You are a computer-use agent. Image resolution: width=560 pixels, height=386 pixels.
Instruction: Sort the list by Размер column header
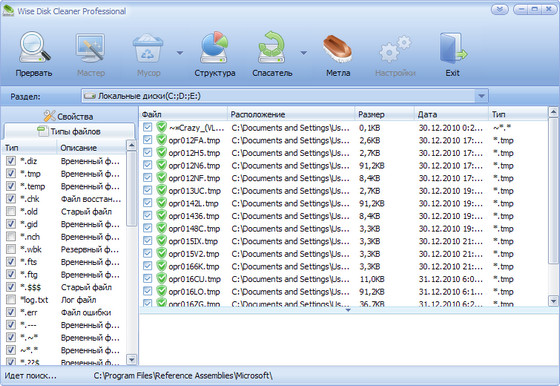coord(384,114)
